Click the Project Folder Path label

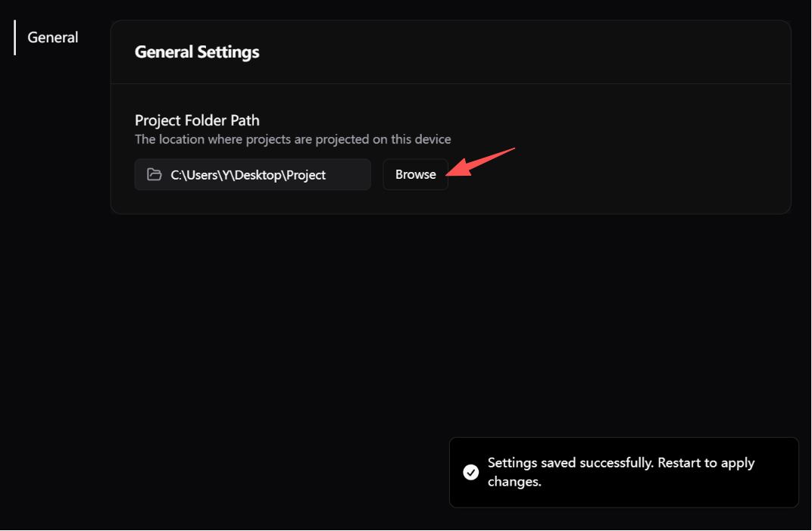(197, 120)
